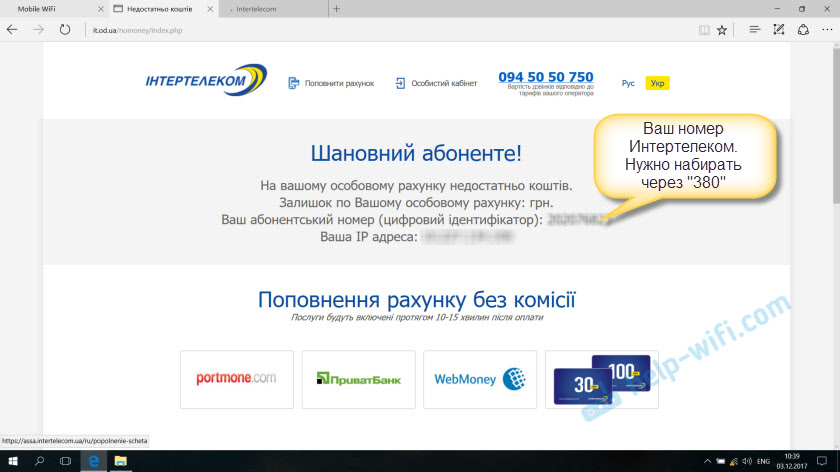Select the Укр language option
Image resolution: width=840 pixels, height=472 pixels.
[657, 83]
